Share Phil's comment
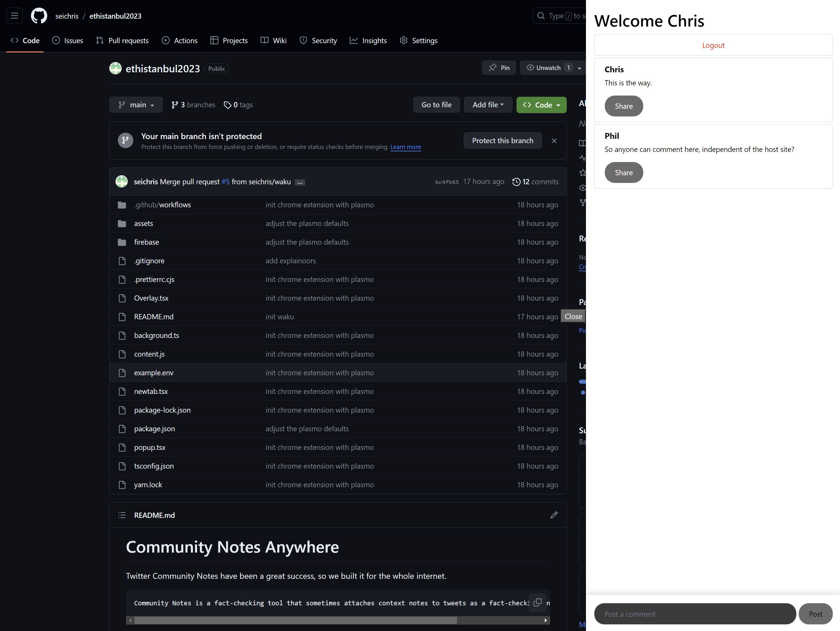 click(624, 172)
